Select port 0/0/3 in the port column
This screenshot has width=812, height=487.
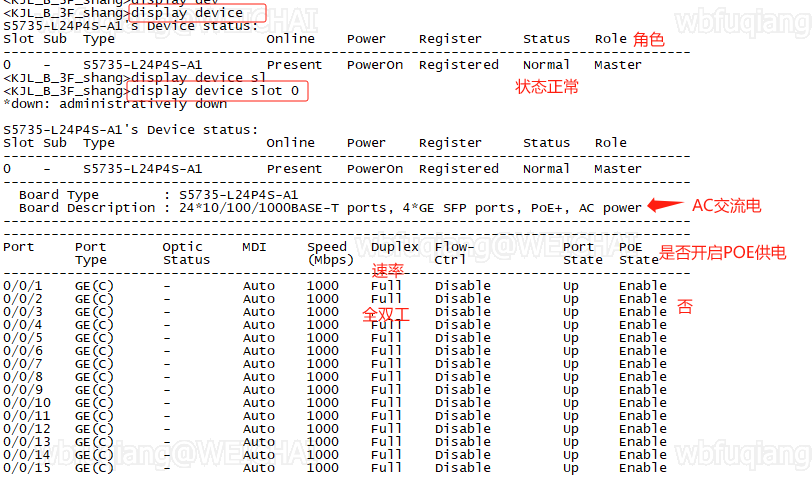click(22, 312)
